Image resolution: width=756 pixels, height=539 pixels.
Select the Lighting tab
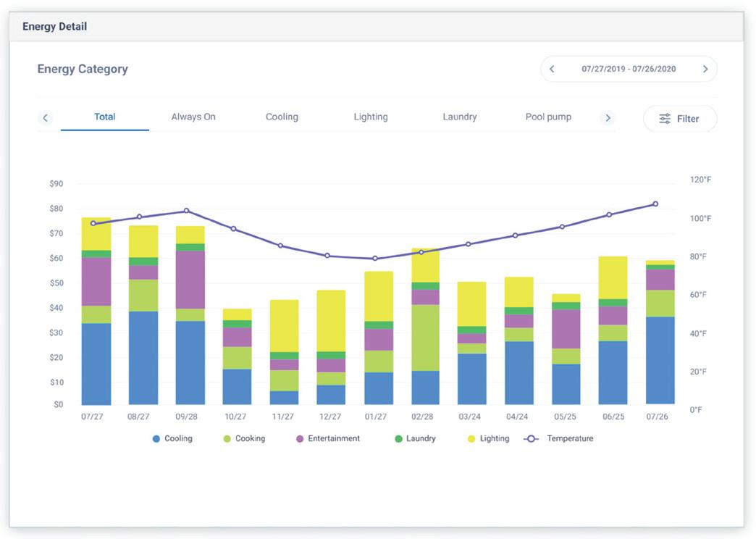point(371,117)
